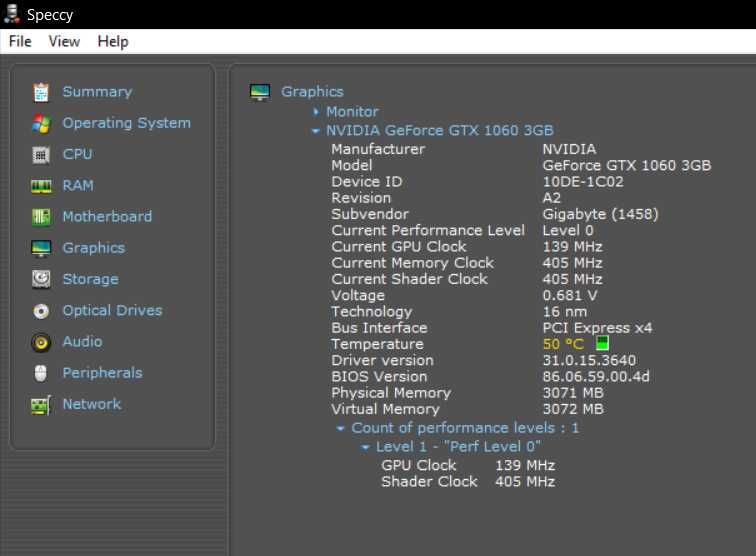Go to the Summary section
This screenshot has width=756, height=556.
pos(97,92)
